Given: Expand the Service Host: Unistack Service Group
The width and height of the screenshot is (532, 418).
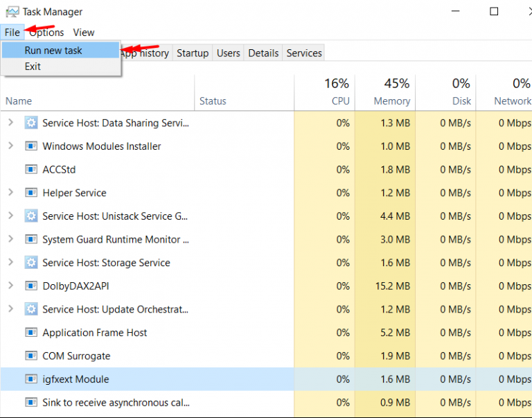Looking at the screenshot, I should 11,216.
